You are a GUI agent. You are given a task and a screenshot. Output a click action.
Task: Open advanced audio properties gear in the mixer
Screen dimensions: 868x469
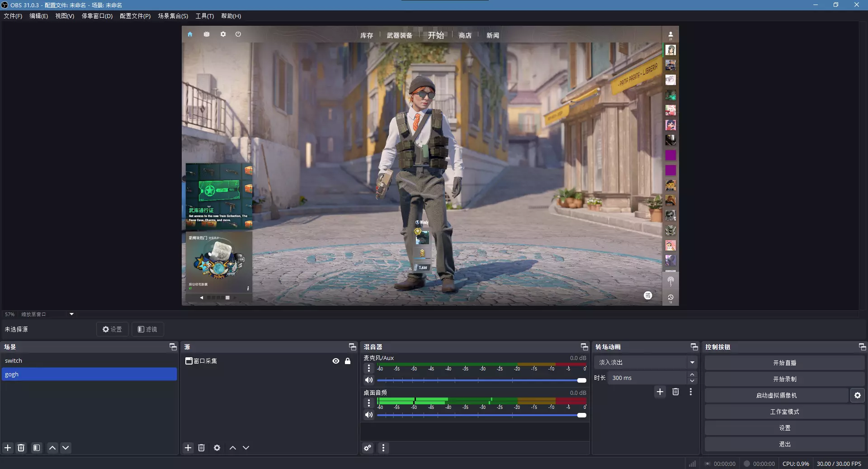click(368, 448)
